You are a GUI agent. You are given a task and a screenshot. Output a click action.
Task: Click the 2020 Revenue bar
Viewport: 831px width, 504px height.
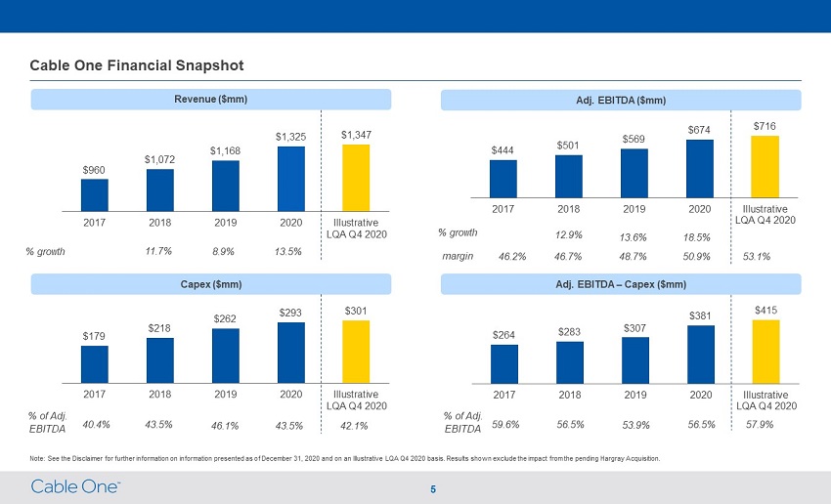[x=291, y=179]
